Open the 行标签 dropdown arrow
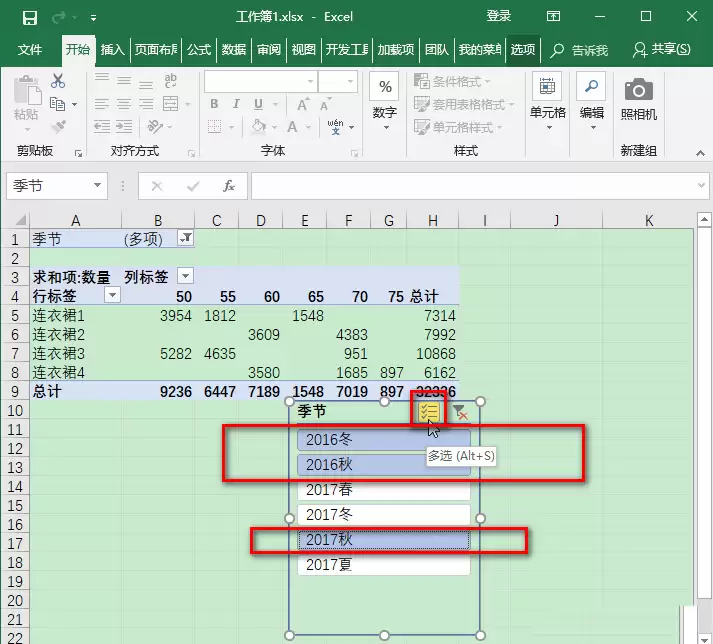Screen dimensions: 713x644 (112, 295)
